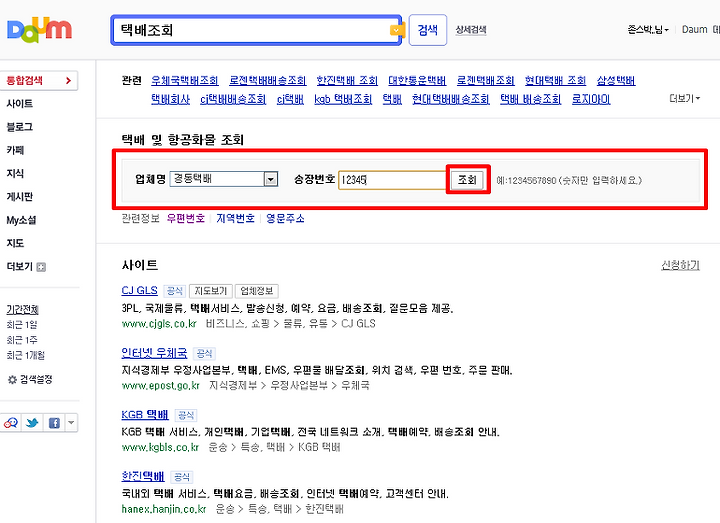The height and width of the screenshot is (523, 720).
Task: Select 사이트 in the sidebar
Action: pos(20,104)
